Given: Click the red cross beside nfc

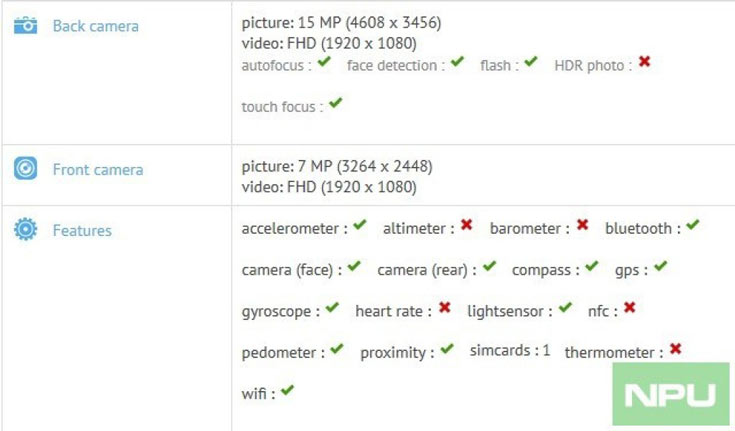Looking at the screenshot, I should [629, 309].
